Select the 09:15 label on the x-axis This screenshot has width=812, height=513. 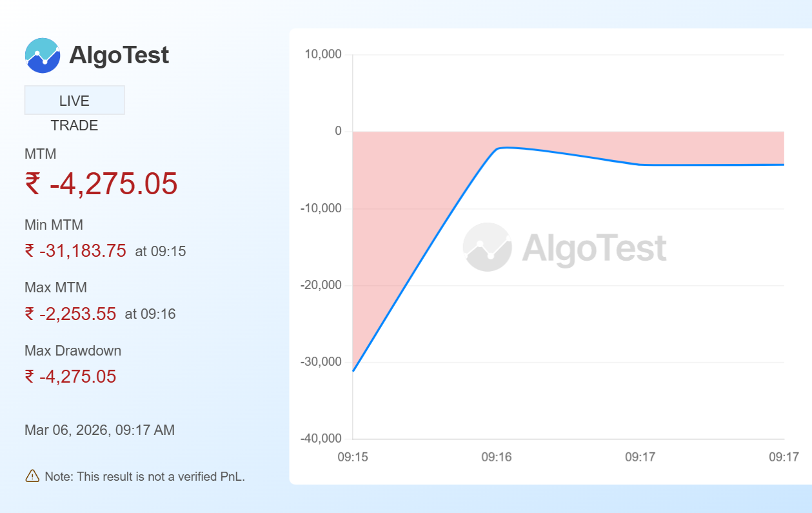355,457
